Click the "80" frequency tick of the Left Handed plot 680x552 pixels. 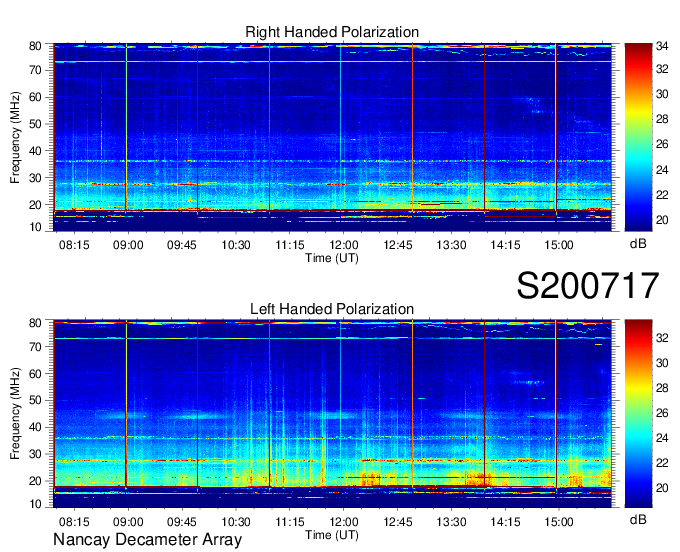click(x=35, y=323)
